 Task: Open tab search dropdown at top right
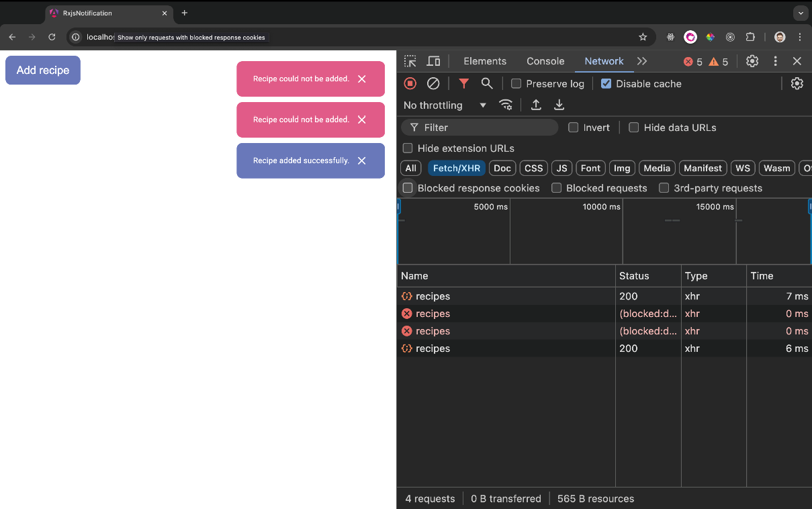pos(799,13)
